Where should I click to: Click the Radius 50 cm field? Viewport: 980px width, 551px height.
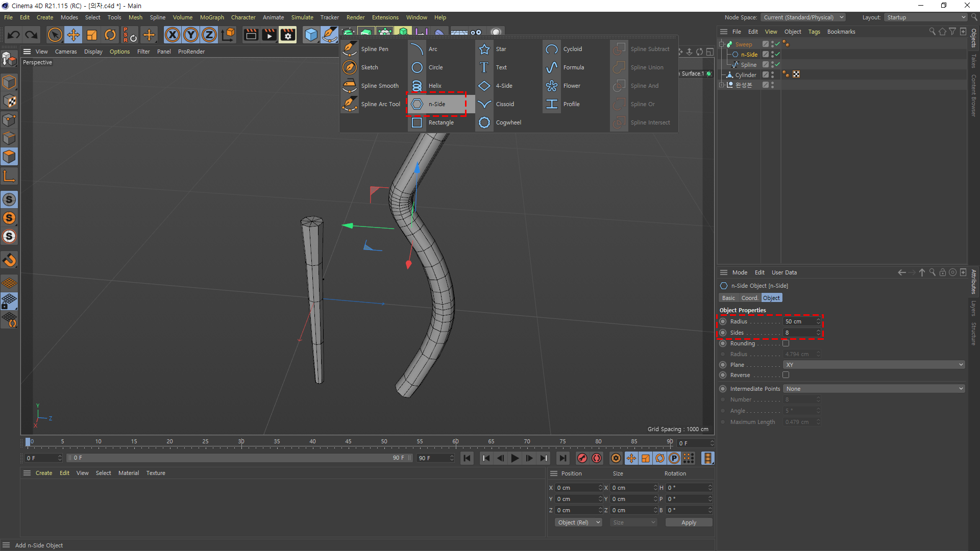click(x=799, y=321)
